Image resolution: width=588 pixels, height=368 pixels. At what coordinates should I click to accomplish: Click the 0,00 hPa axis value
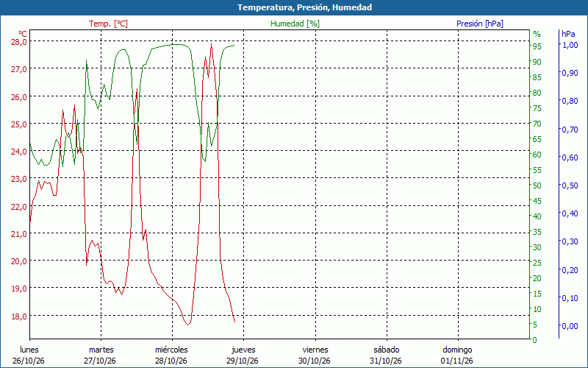570,326
